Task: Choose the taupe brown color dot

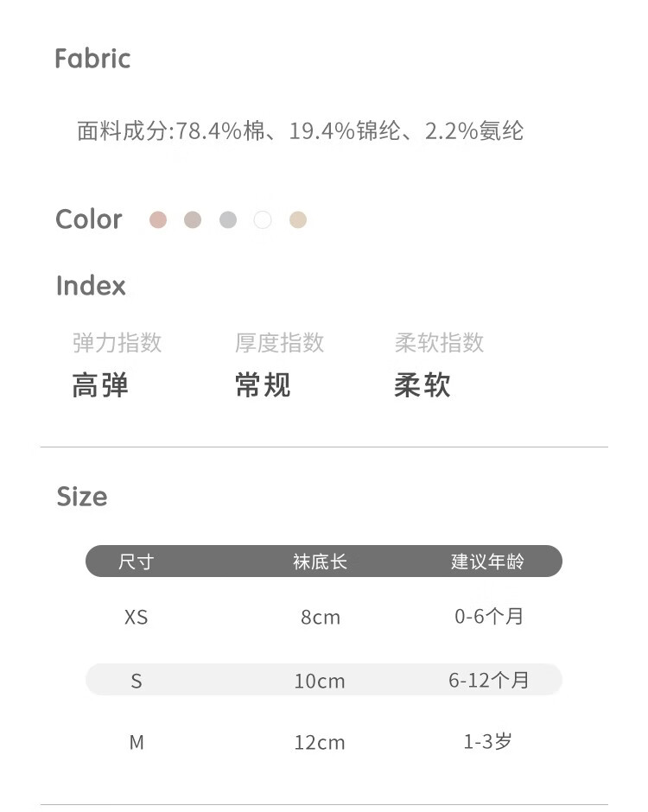Action: [193, 219]
